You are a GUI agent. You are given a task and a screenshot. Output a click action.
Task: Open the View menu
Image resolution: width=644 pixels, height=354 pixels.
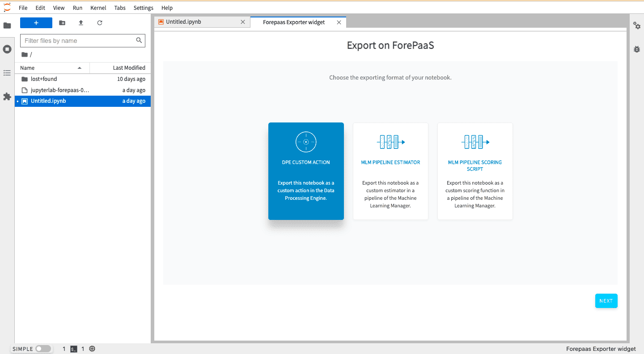(59, 8)
